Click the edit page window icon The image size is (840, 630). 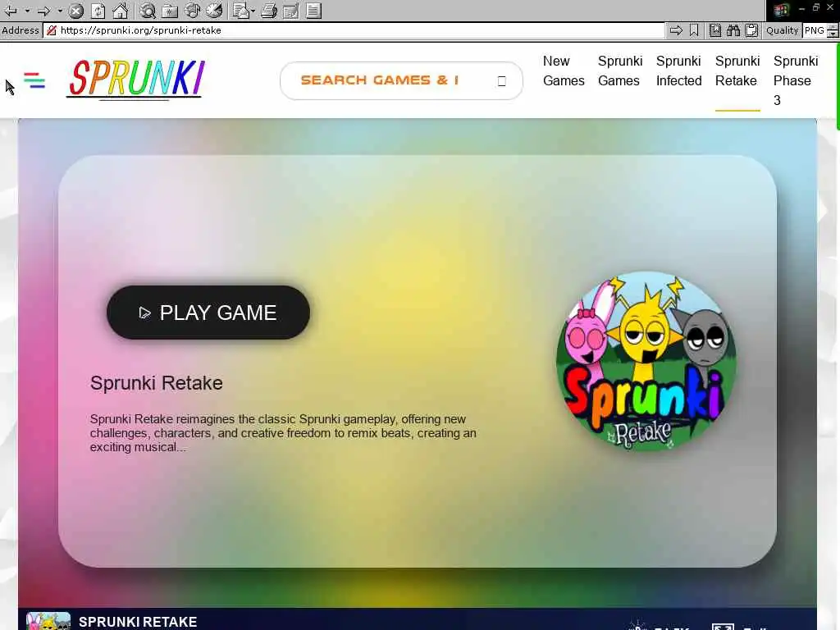[x=291, y=10]
